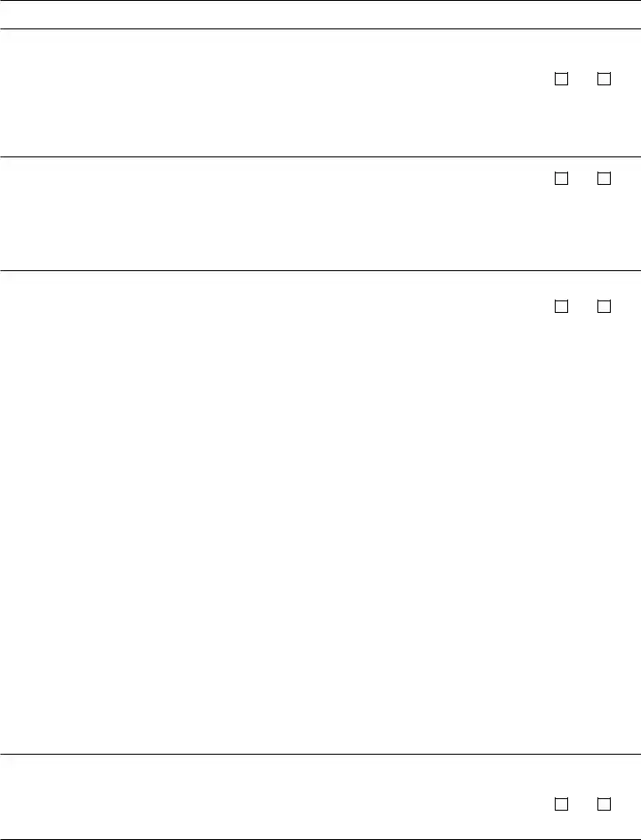This screenshot has height=840, width=641.
Task: Select the right checkbox in the third section
Action: click(605, 307)
